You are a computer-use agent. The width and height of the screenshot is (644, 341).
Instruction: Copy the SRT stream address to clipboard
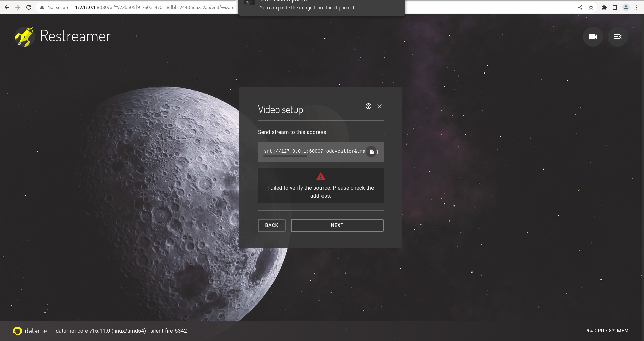pyautogui.click(x=371, y=151)
